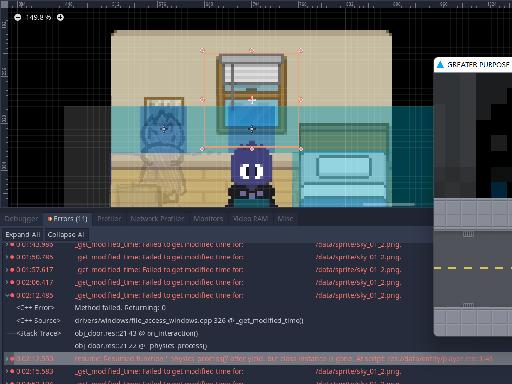Select the red error dot at 0:01:50.785

(x=12, y=257)
